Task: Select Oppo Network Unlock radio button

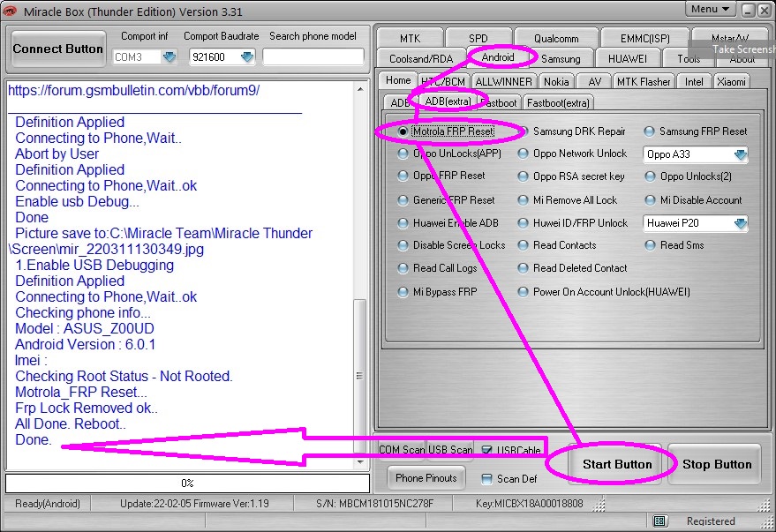Action: (x=523, y=154)
